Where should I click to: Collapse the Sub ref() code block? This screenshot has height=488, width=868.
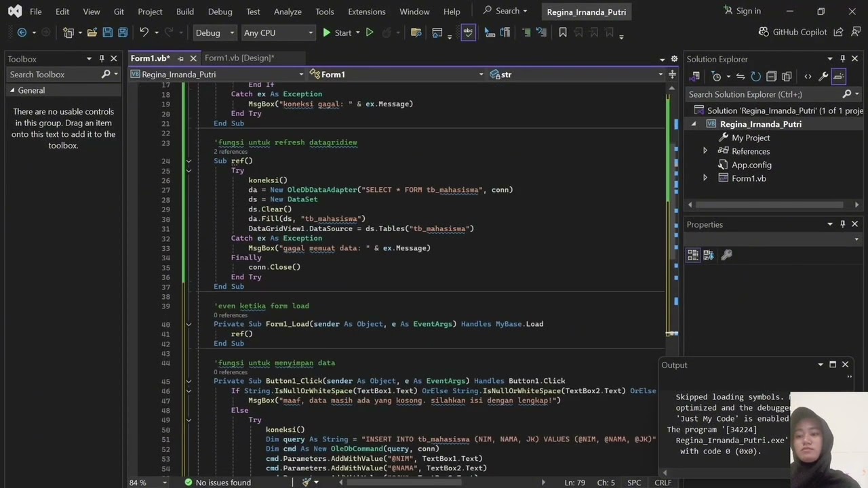(189, 161)
